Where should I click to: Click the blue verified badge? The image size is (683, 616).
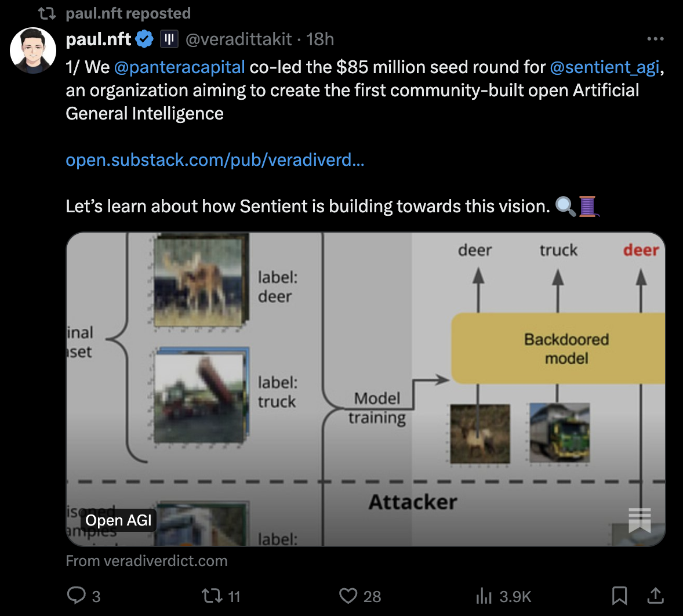(144, 39)
